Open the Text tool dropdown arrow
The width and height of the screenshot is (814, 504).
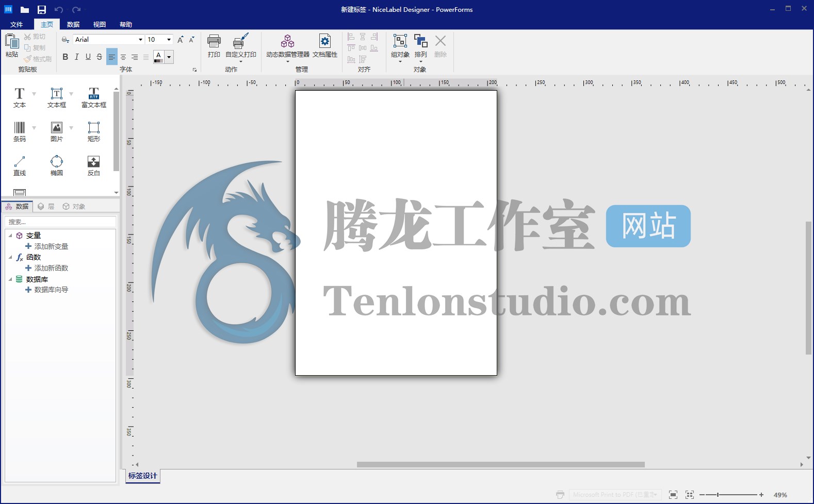coord(34,94)
